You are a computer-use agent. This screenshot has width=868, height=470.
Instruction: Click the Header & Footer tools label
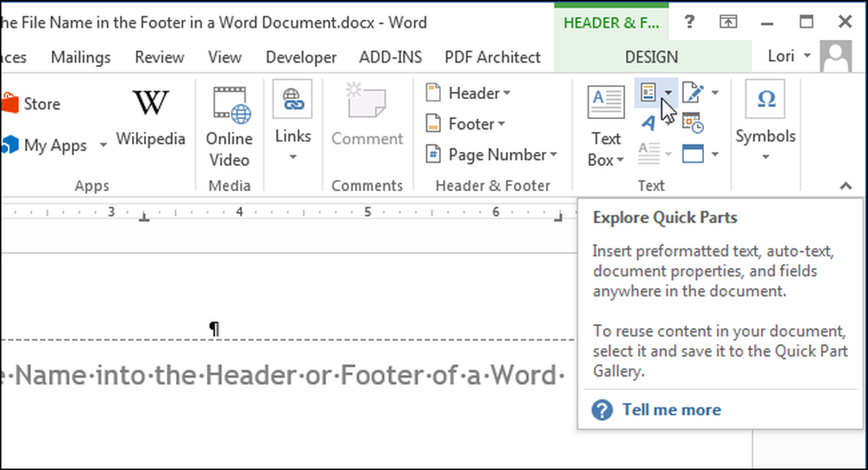(x=611, y=23)
